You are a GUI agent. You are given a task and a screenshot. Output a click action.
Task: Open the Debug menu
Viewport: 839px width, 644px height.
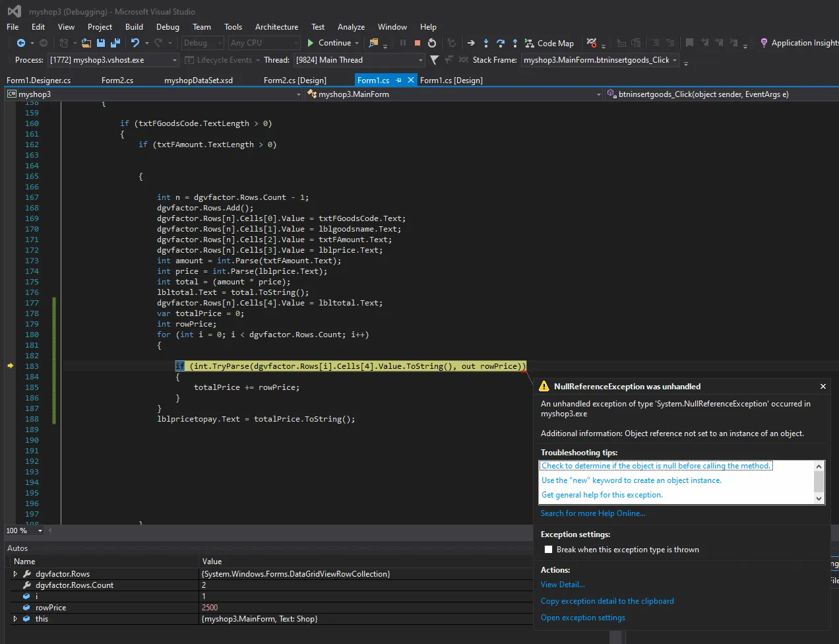(168, 27)
